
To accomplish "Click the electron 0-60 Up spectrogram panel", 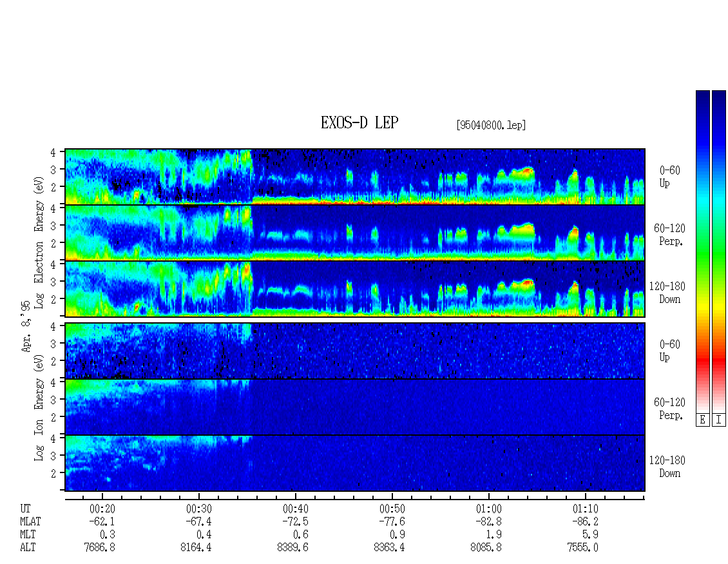I will click(355, 177).
